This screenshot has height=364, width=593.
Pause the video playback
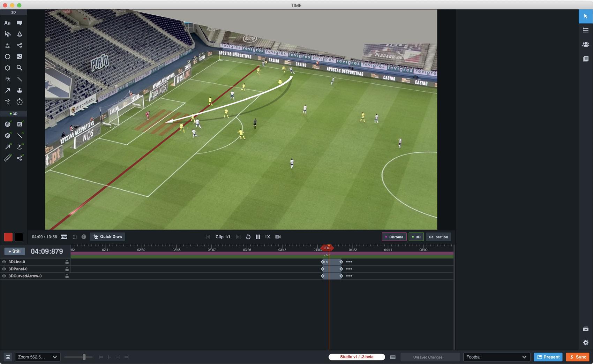point(258,237)
